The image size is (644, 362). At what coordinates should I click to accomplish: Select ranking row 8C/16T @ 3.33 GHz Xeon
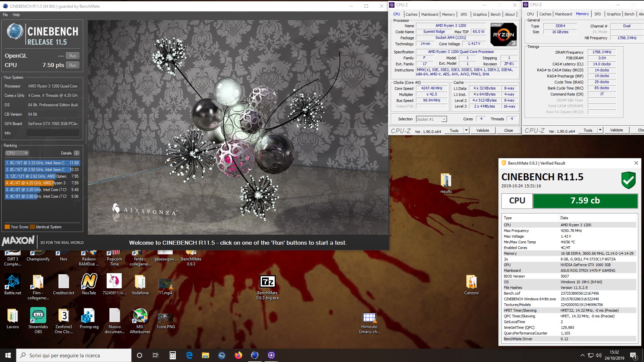tap(42, 163)
